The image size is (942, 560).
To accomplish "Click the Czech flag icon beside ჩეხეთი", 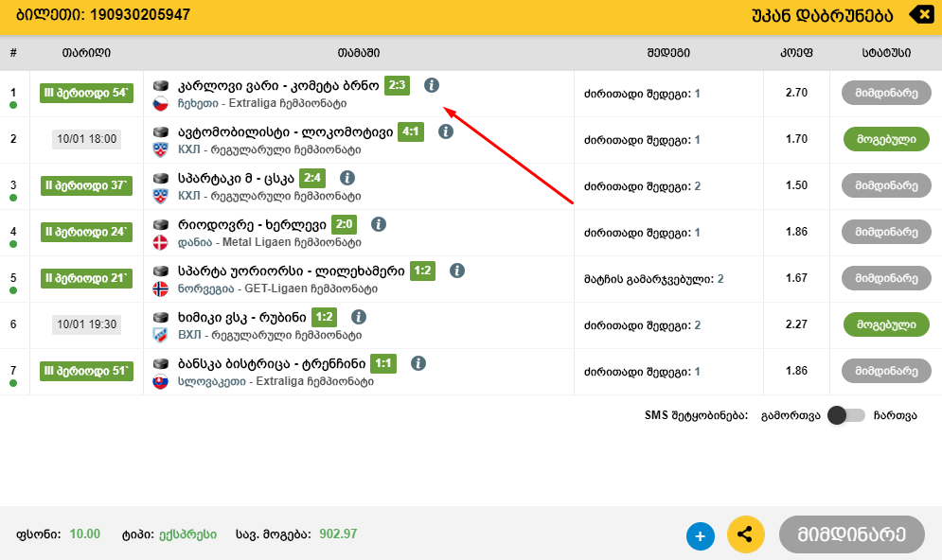I will [160, 103].
